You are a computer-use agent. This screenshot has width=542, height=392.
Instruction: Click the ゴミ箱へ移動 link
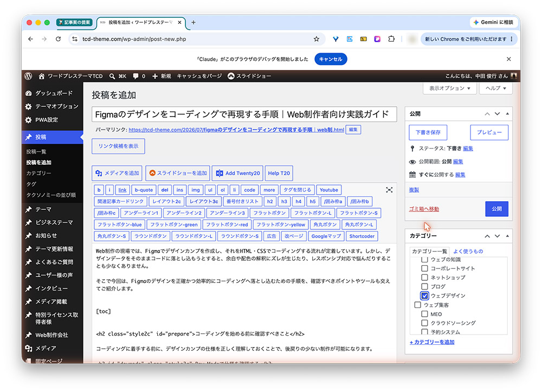coord(424,209)
